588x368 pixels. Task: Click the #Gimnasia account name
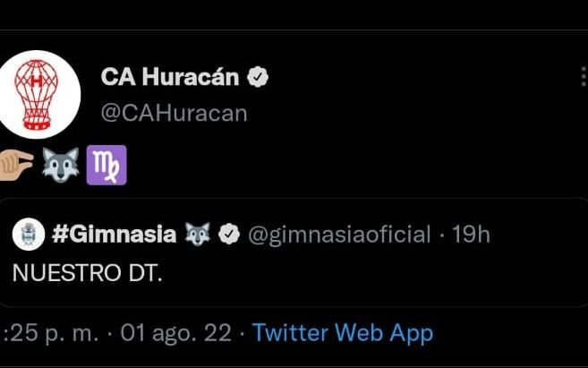point(114,234)
